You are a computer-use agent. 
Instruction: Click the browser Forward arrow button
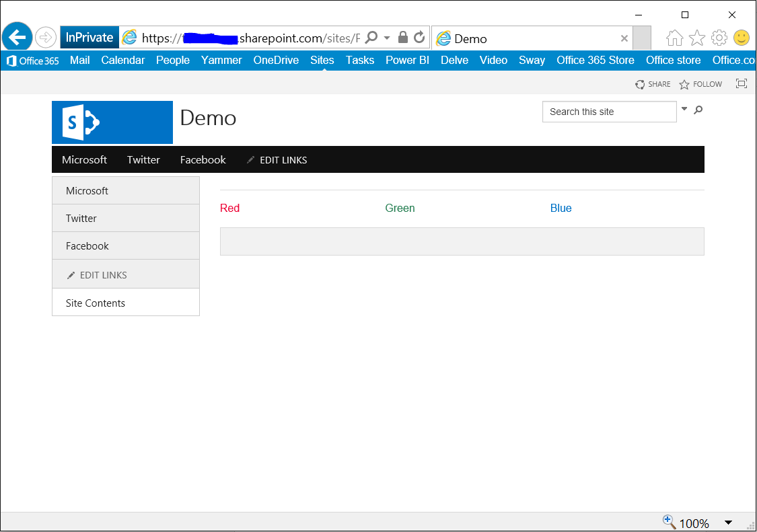point(45,37)
